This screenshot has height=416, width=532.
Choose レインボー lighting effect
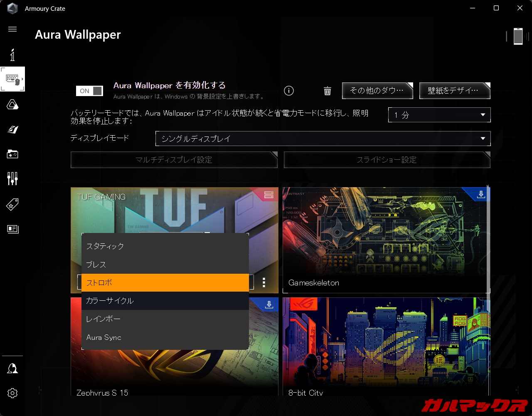[x=165, y=319]
